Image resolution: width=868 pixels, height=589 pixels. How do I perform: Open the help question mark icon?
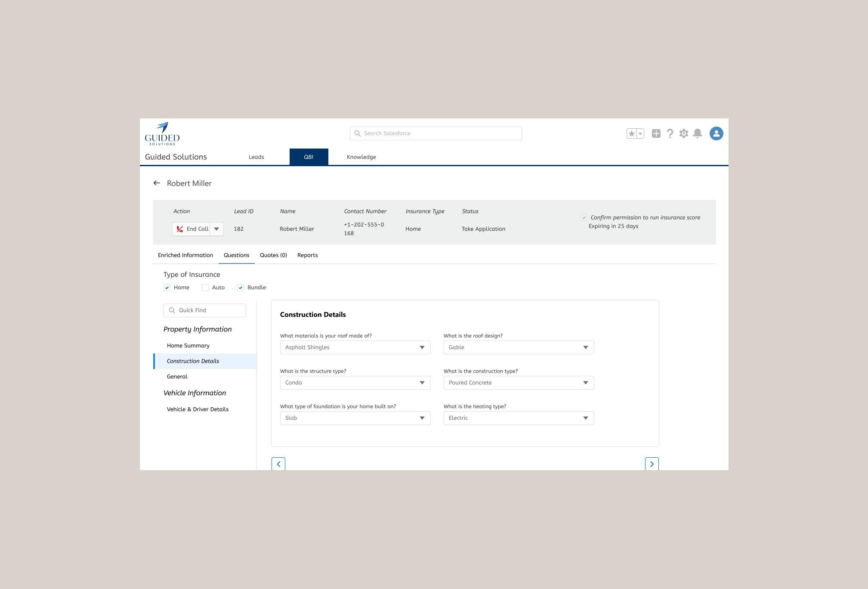point(670,133)
